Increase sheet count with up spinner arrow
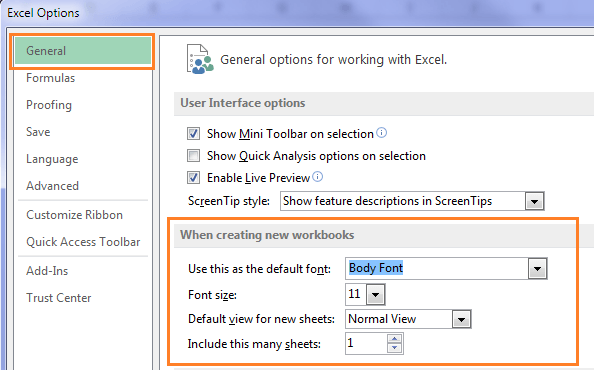This screenshot has height=370, width=594. 395,339
